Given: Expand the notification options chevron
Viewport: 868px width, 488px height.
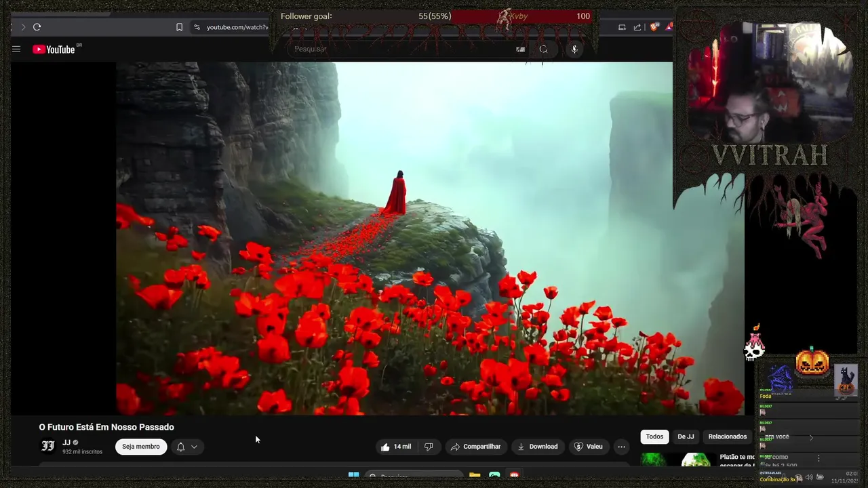Looking at the screenshot, I should coord(194,447).
